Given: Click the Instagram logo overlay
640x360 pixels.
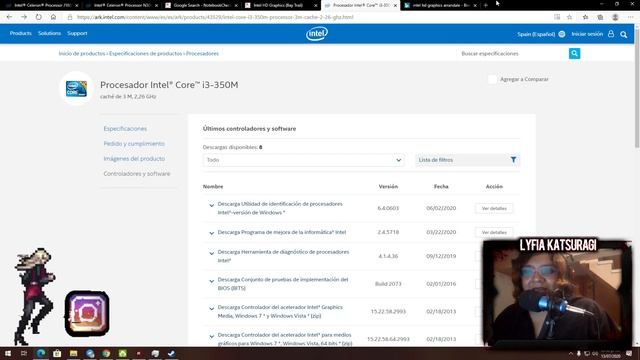Looking at the screenshot, I should pos(87,313).
